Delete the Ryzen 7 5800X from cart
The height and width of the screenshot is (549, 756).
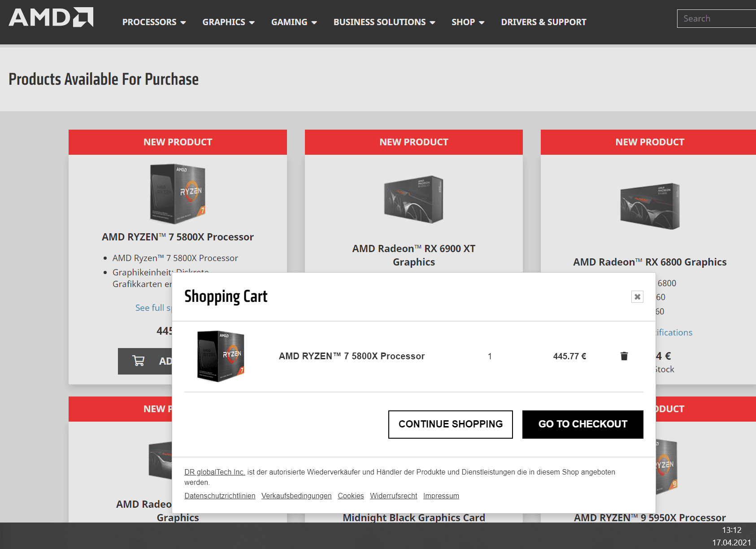[624, 356]
